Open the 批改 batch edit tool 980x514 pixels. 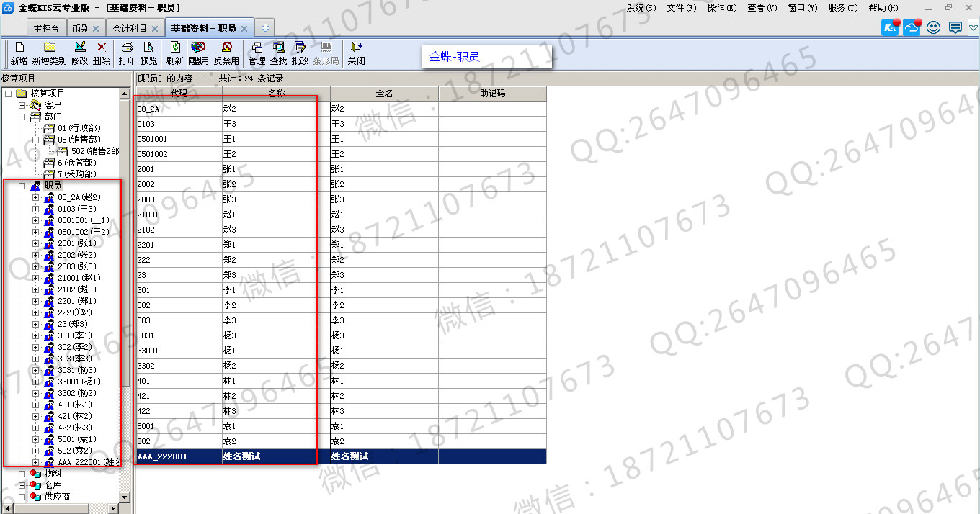[300, 48]
